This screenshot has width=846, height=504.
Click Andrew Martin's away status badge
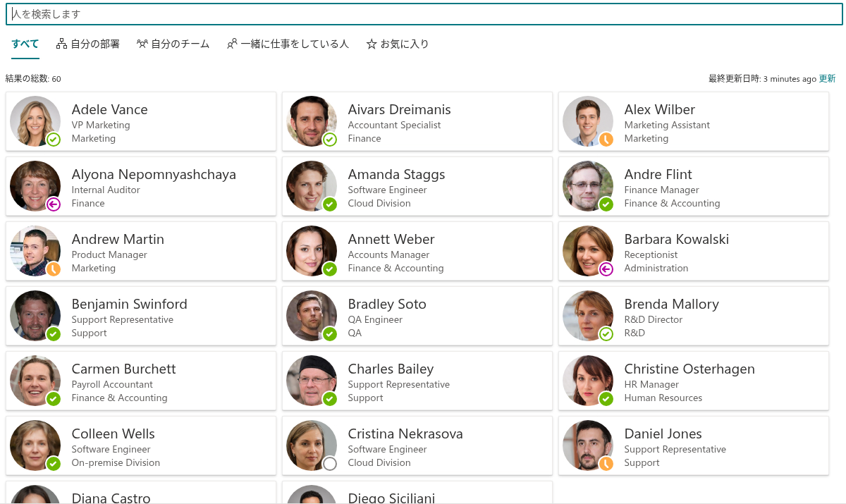click(x=54, y=269)
